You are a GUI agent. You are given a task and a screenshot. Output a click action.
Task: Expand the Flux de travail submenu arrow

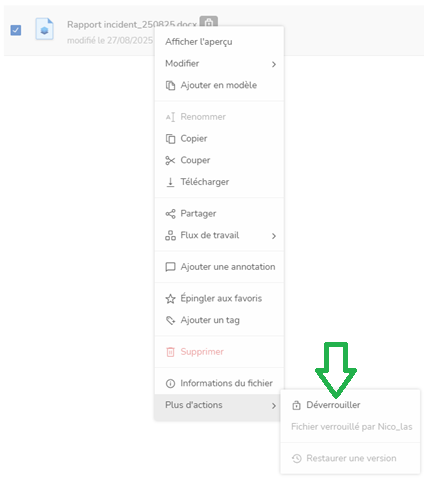tap(274, 236)
